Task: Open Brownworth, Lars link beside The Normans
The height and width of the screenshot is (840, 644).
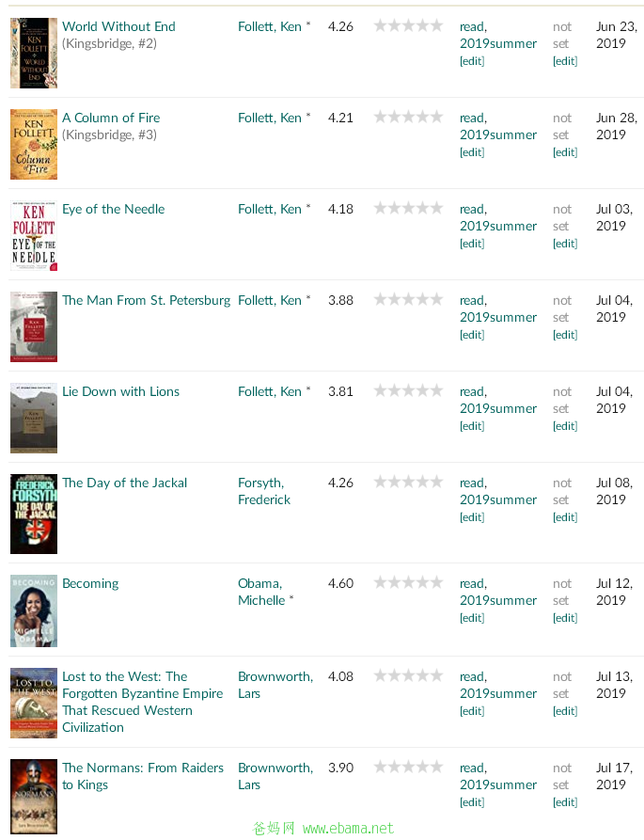Action: (x=275, y=776)
